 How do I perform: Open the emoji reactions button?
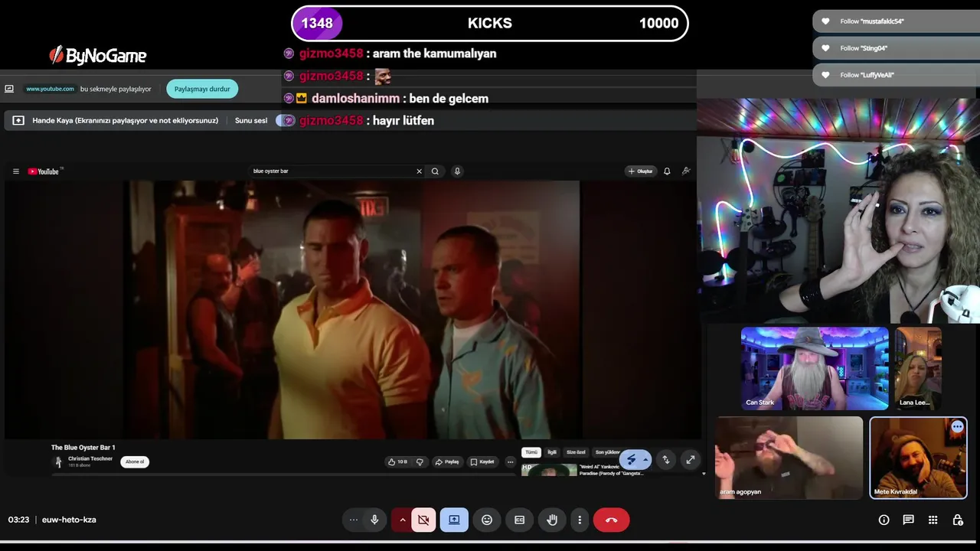pos(487,520)
